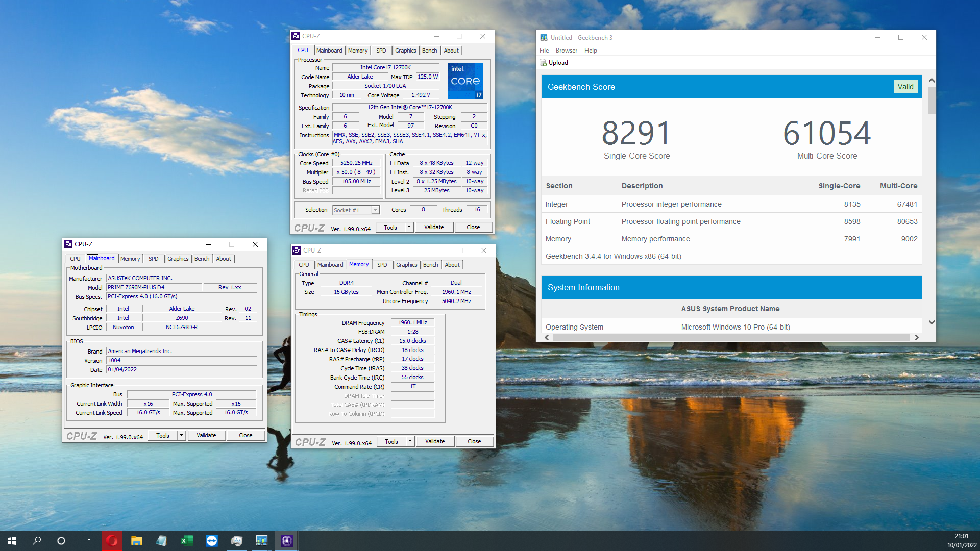Image resolution: width=980 pixels, height=551 pixels.
Task: Click BIOS Version field 1004
Action: [181, 360]
